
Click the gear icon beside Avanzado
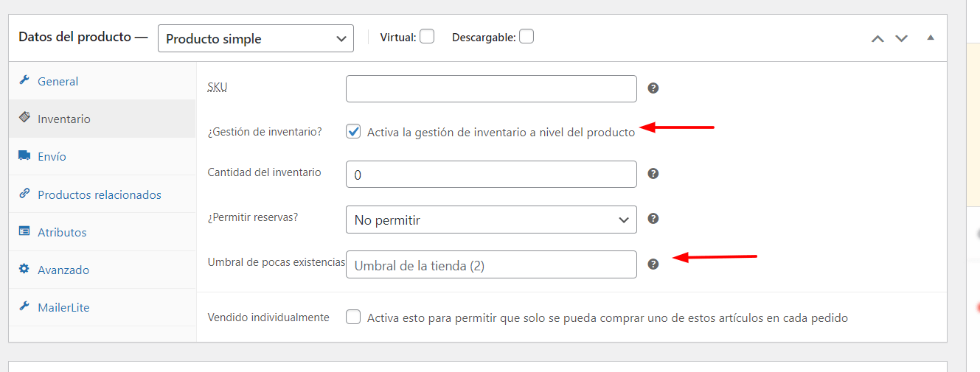pos(24,270)
